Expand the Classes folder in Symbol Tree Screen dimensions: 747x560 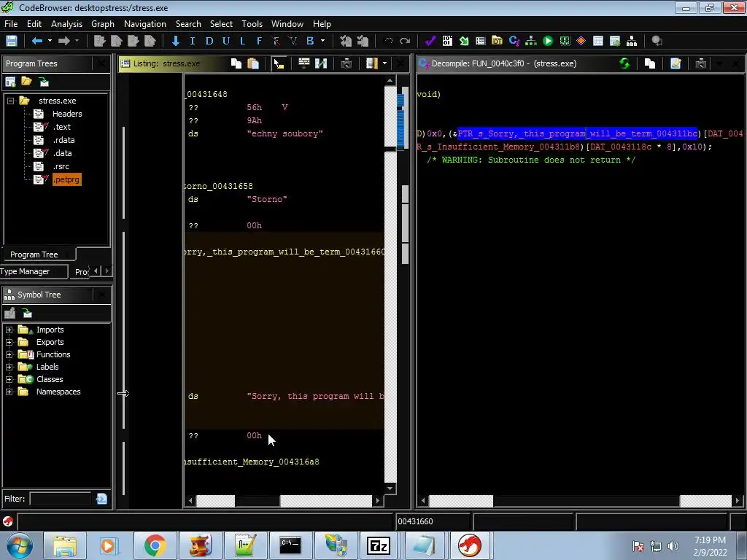[x=9, y=379]
